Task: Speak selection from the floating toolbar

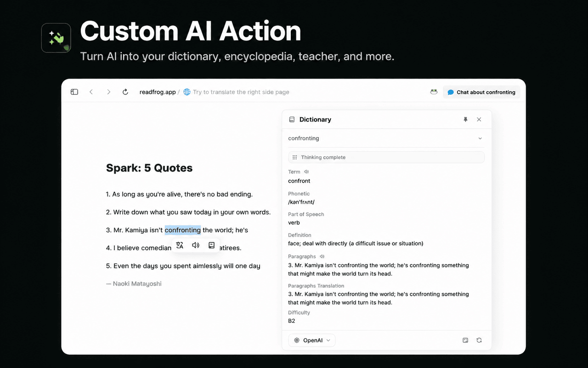Action: point(196,245)
